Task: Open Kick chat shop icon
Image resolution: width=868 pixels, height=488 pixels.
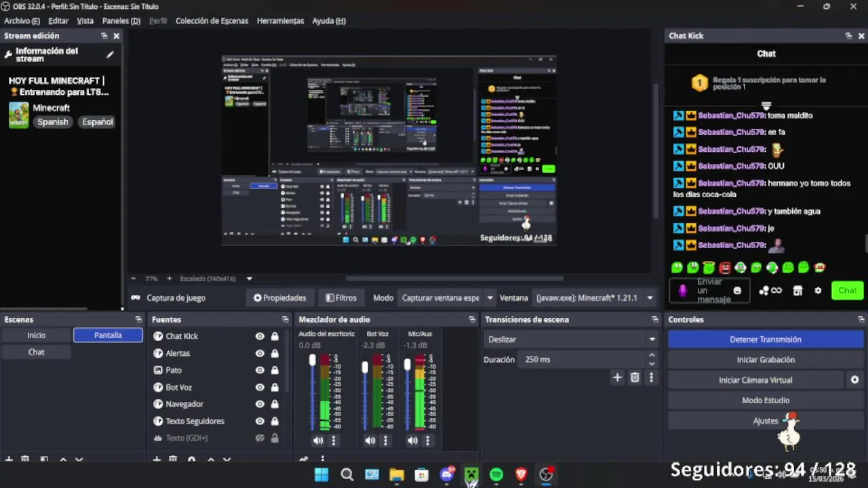Action: click(x=797, y=291)
